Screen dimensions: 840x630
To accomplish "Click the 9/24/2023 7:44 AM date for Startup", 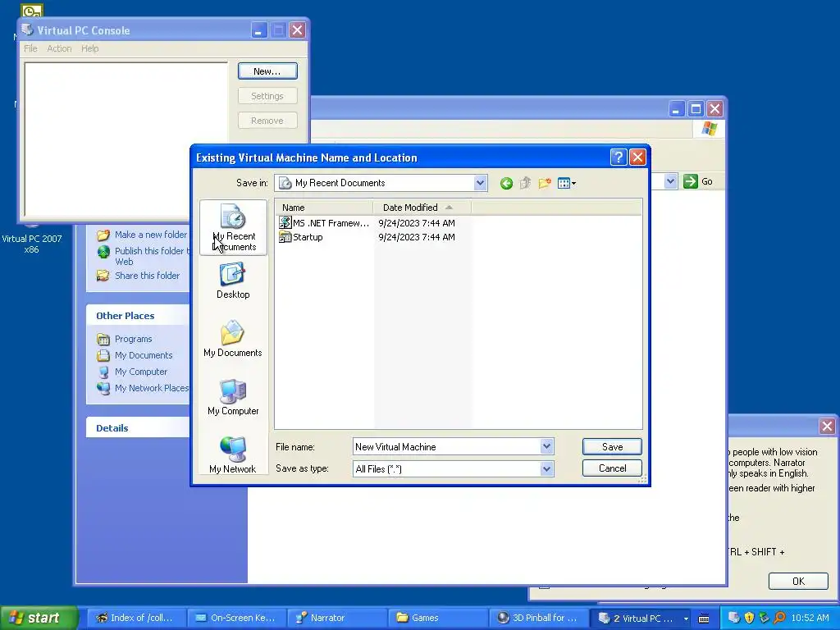I will click(416, 237).
